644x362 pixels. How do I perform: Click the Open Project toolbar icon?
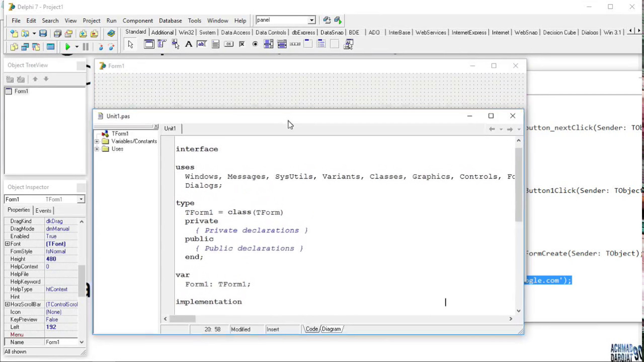coord(68,34)
